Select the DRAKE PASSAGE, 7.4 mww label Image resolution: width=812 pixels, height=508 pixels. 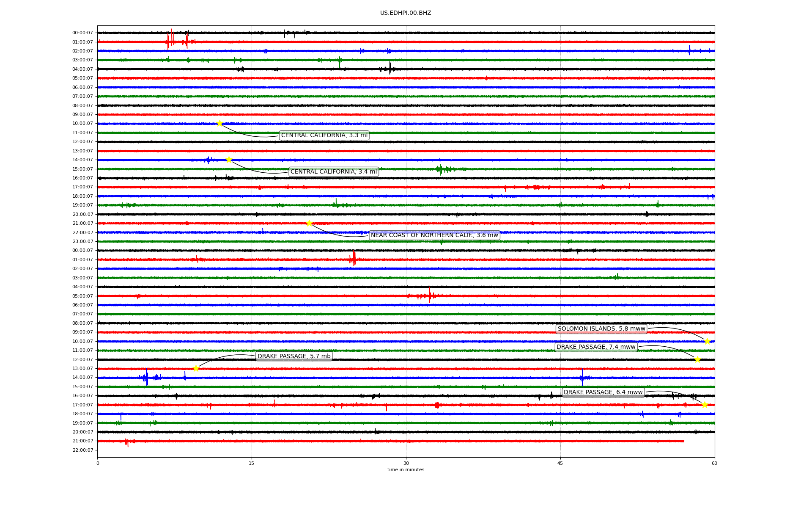click(596, 347)
